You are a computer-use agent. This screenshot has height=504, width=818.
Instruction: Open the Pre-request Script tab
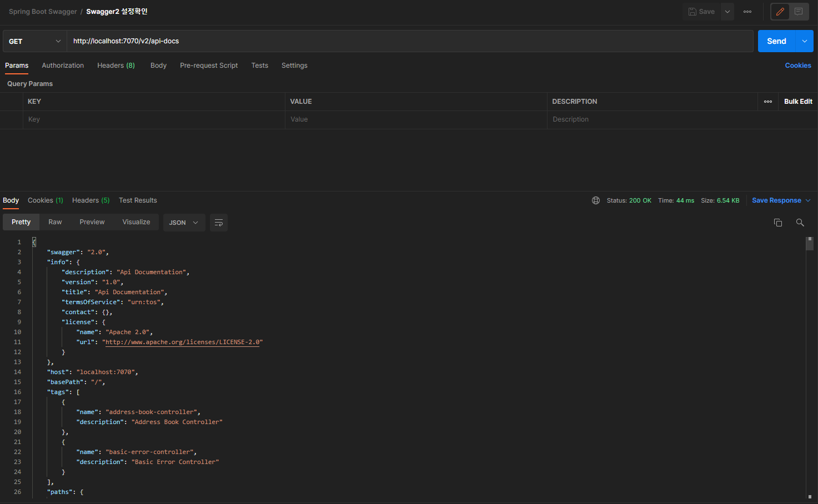(209, 65)
